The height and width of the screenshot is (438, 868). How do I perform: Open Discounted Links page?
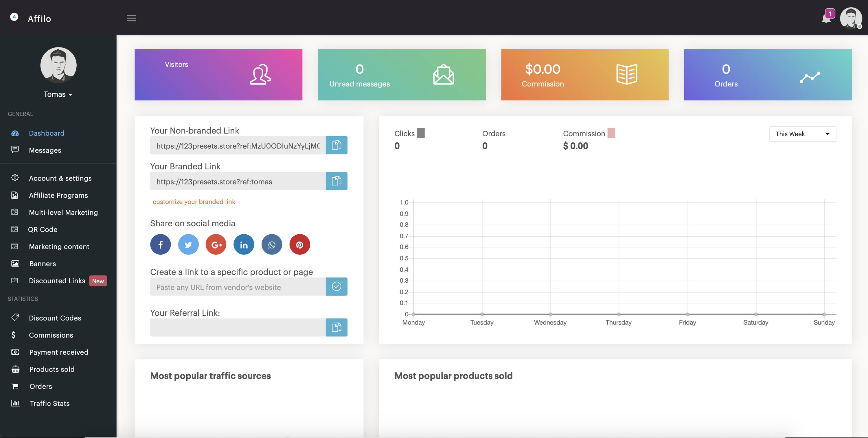click(x=57, y=281)
